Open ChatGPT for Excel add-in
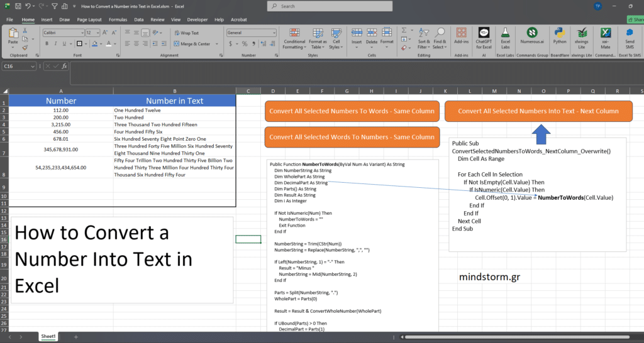 coord(484,38)
